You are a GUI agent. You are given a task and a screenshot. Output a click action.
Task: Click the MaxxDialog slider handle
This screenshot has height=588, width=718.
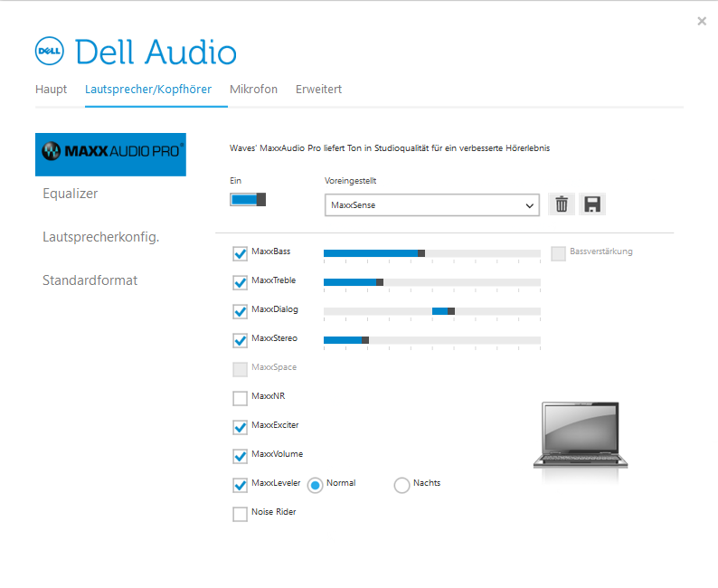pos(451,311)
